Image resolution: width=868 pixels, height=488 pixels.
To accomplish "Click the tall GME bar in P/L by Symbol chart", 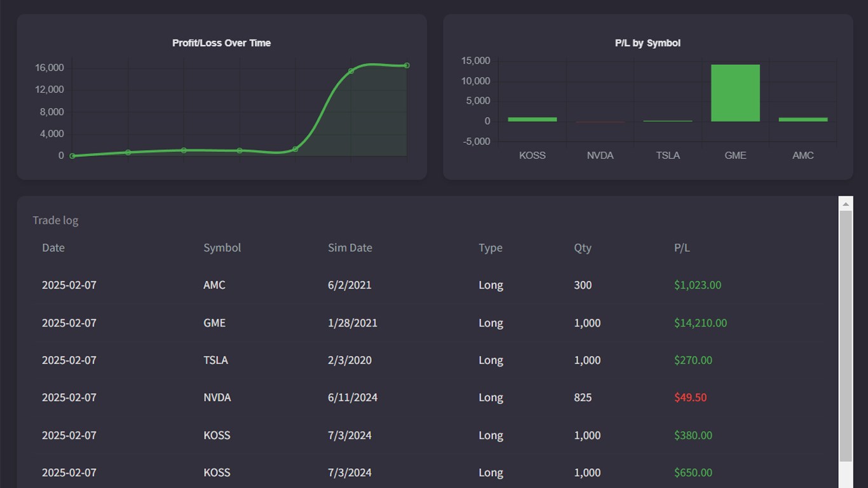I will pyautogui.click(x=735, y=93).
